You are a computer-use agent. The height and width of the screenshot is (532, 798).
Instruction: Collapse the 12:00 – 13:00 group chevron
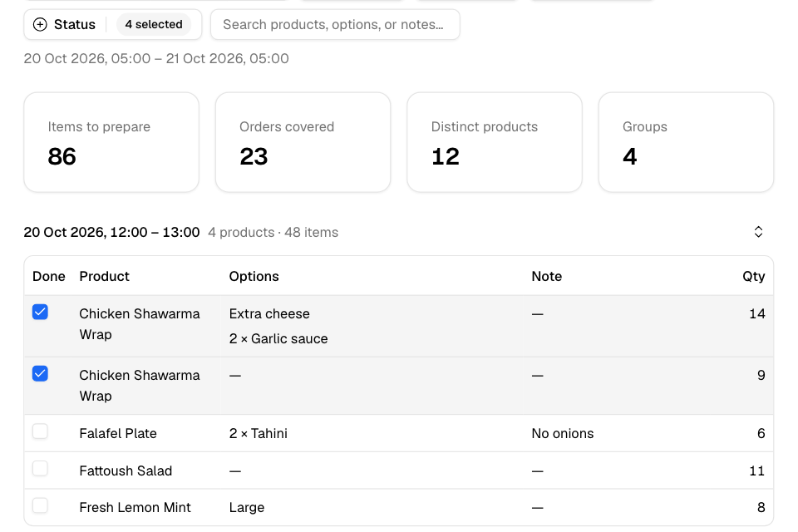tap(758, 232)
